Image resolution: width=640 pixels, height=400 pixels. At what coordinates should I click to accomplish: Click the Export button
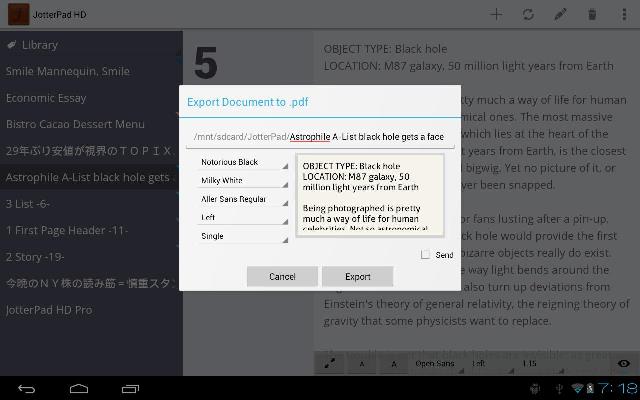coord(358,277)
